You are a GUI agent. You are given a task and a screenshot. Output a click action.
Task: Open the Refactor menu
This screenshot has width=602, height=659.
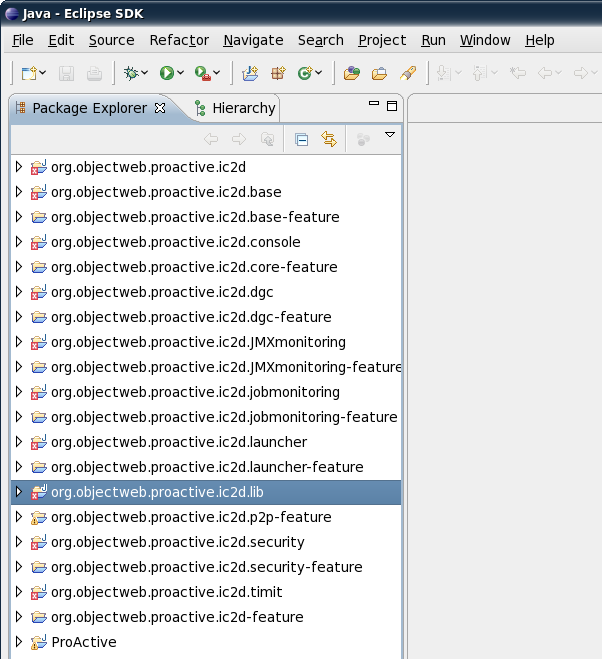click(179, 40)
